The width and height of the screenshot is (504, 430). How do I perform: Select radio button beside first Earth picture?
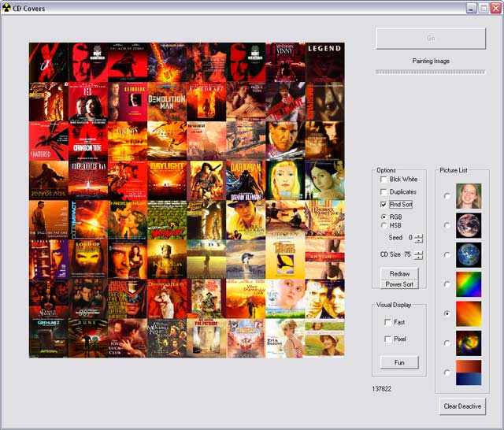point(447,225)
